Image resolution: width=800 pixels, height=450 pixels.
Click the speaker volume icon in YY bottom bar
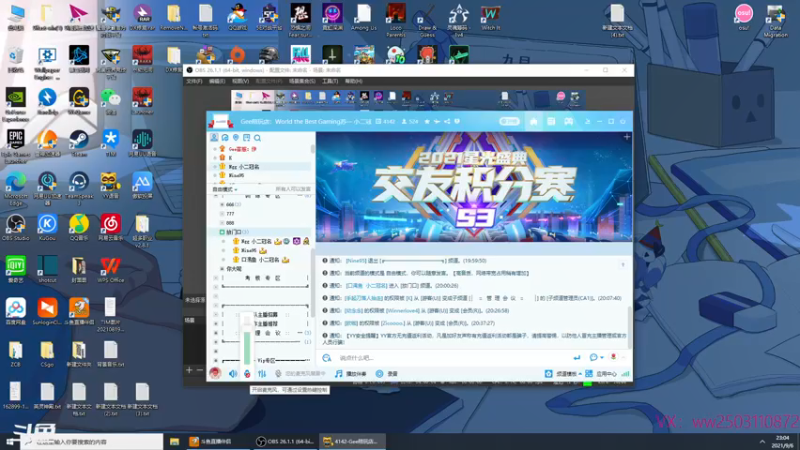[x=233, y=373]
